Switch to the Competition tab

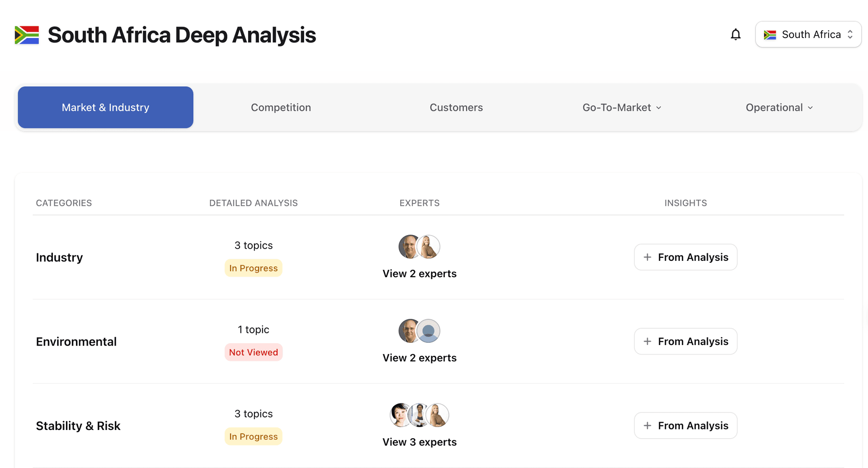pos(281,108)
